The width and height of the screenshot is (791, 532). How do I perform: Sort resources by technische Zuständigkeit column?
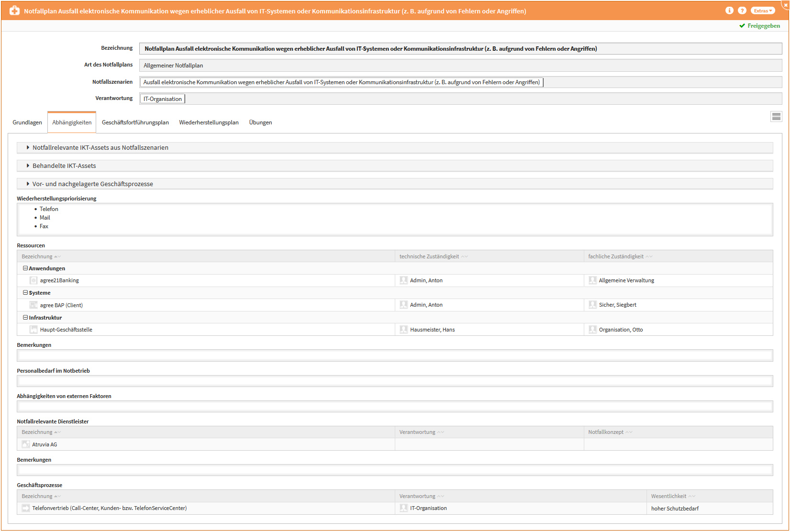(429, 256)
